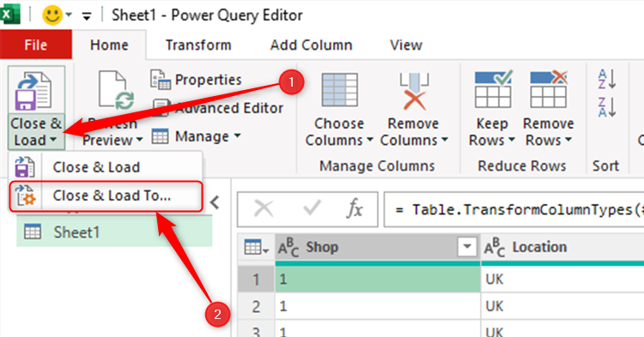This screenshot has height=337, width=644.
Task: Expand the Choose Columns dropdown
Action: coord(369,141)
